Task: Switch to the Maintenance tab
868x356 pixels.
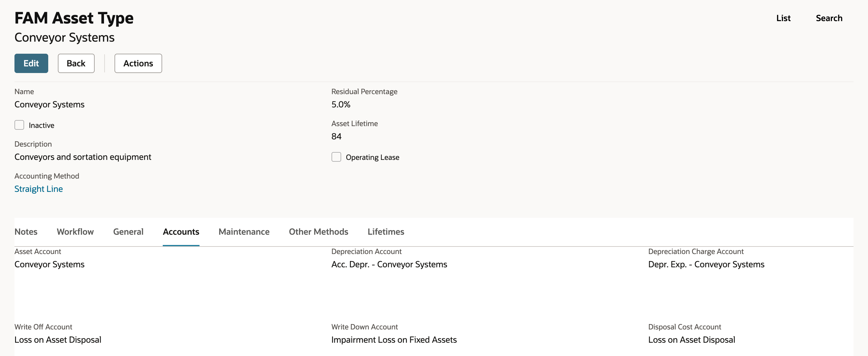Action: [244, 232]
